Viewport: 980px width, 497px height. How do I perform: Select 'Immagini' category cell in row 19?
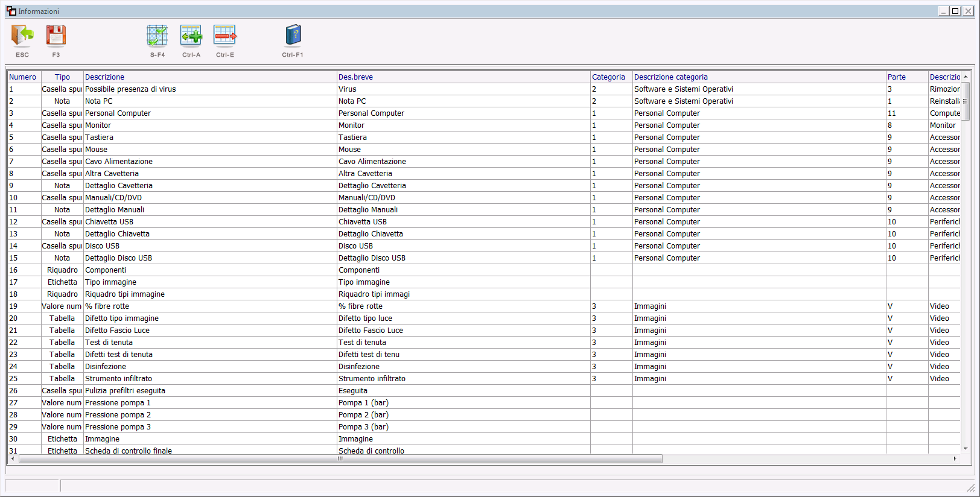[x=759, y=306]
